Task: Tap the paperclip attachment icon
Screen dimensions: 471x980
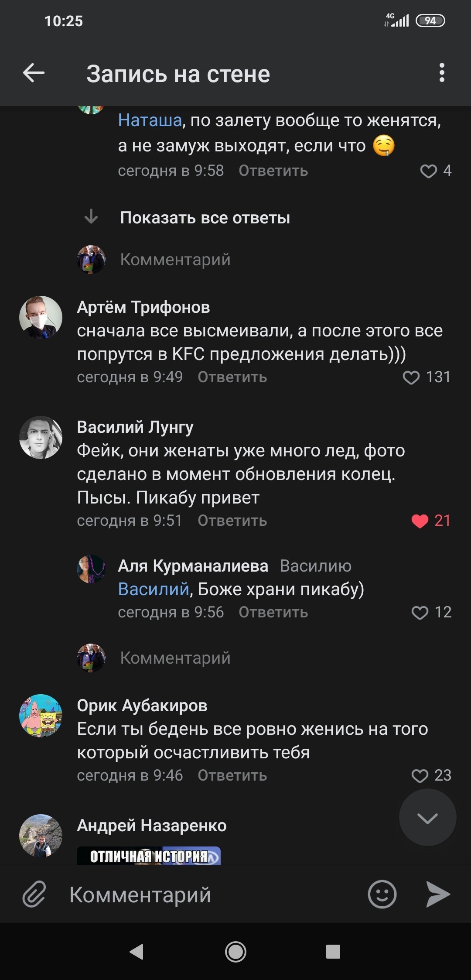Action: (x=34, y=894)
